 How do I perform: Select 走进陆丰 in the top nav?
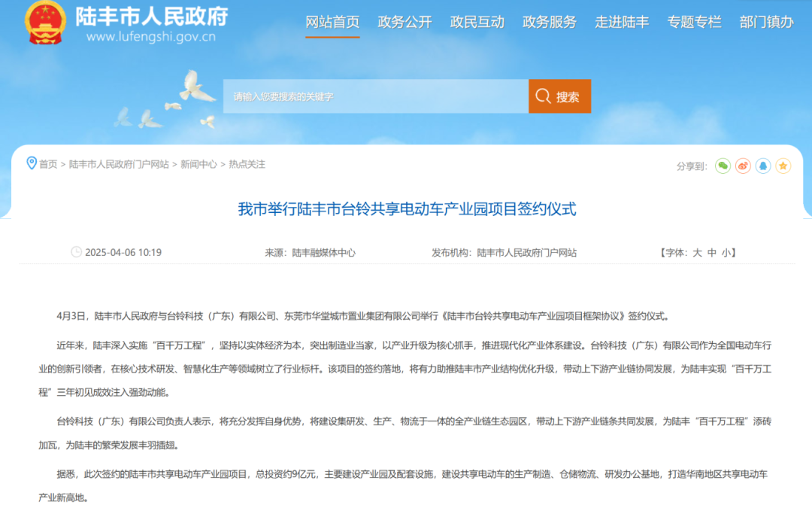click(x=622, y=23)
